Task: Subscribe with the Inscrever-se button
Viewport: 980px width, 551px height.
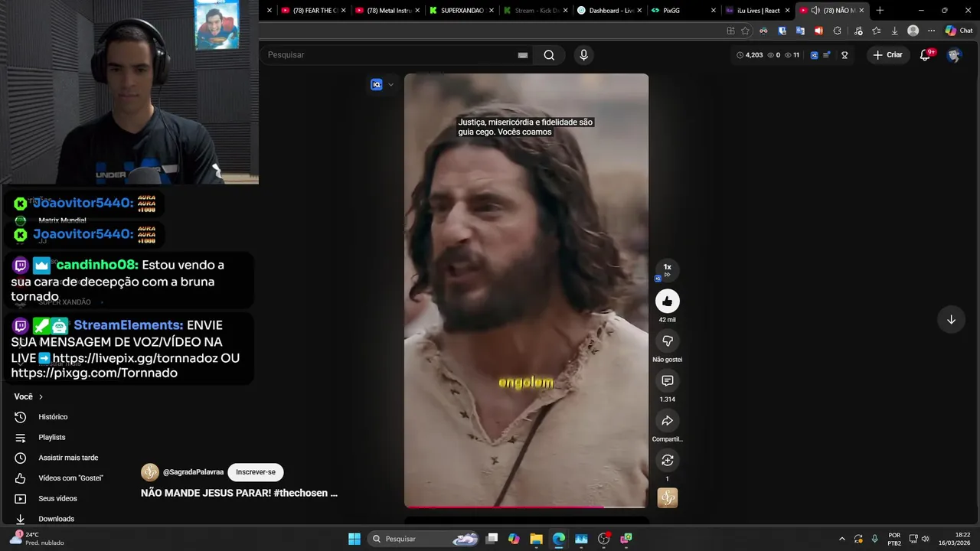Action: coord(256,472)
